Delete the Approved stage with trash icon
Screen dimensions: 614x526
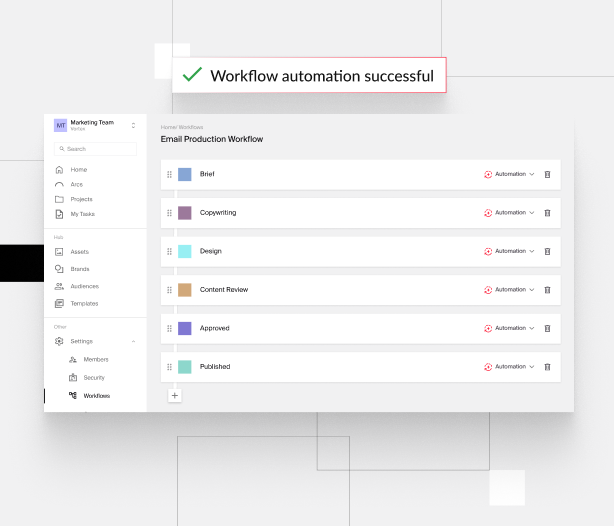547,328
